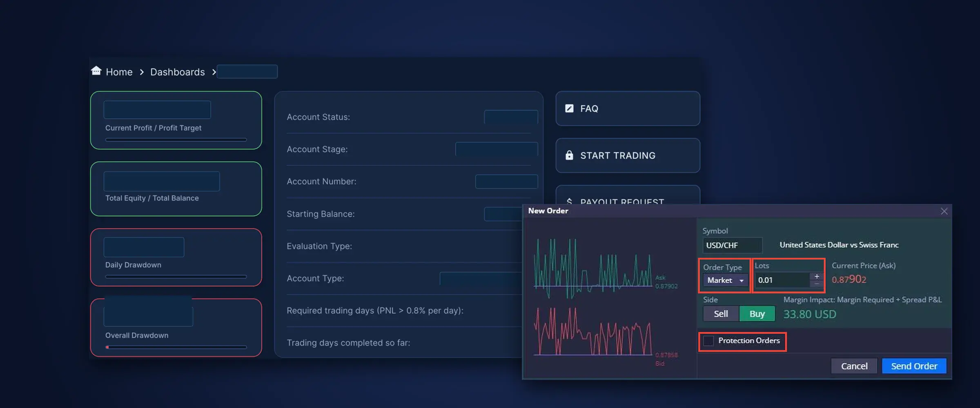Click United States Dollar vs Swiss Franc text
980x408 pixels.
tap(839, 245)
